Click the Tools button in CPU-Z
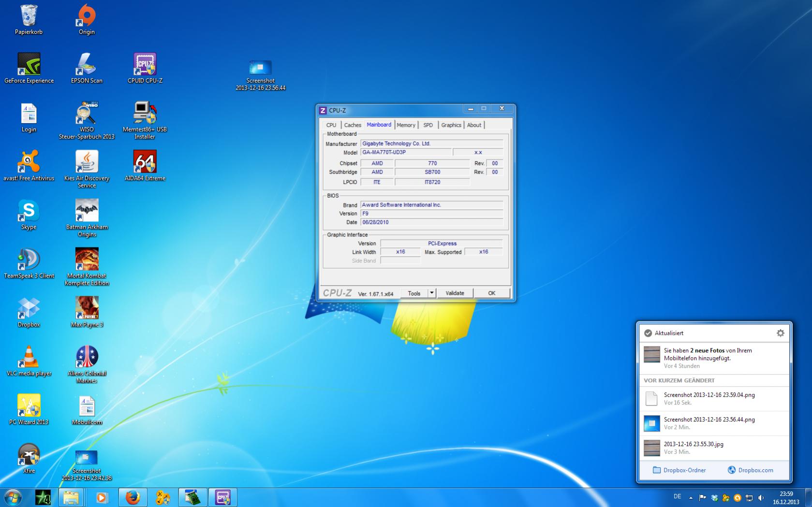 coord(414,293)
